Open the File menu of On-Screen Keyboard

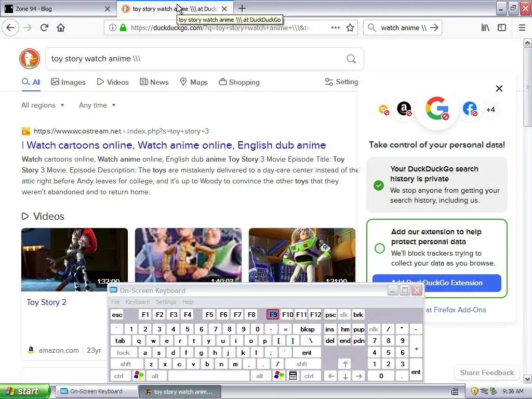click(115, 302)
